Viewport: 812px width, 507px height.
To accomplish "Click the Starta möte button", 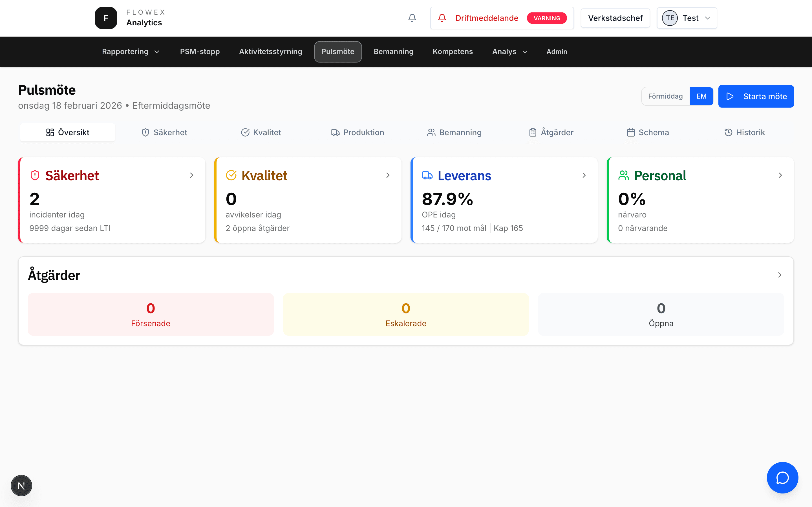I will 756,96.
